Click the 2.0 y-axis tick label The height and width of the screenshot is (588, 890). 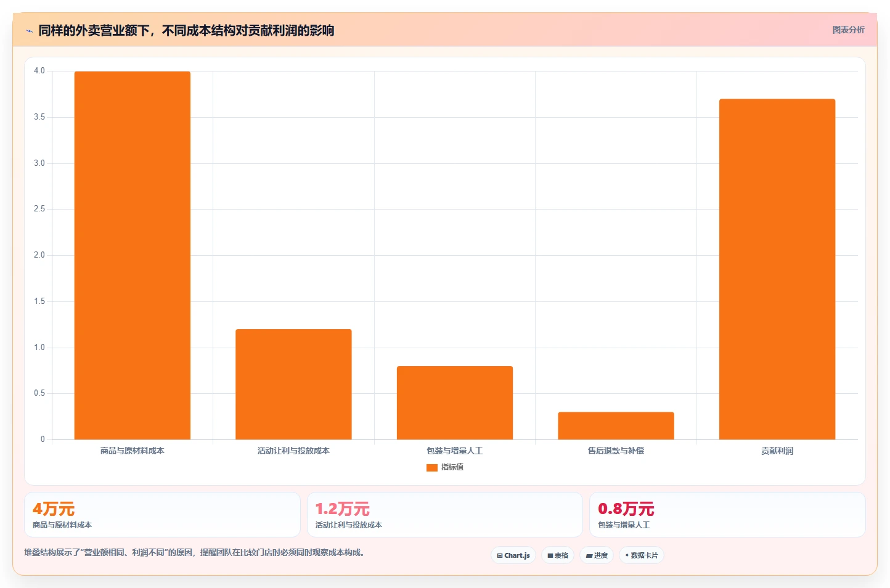click(39, 255)
